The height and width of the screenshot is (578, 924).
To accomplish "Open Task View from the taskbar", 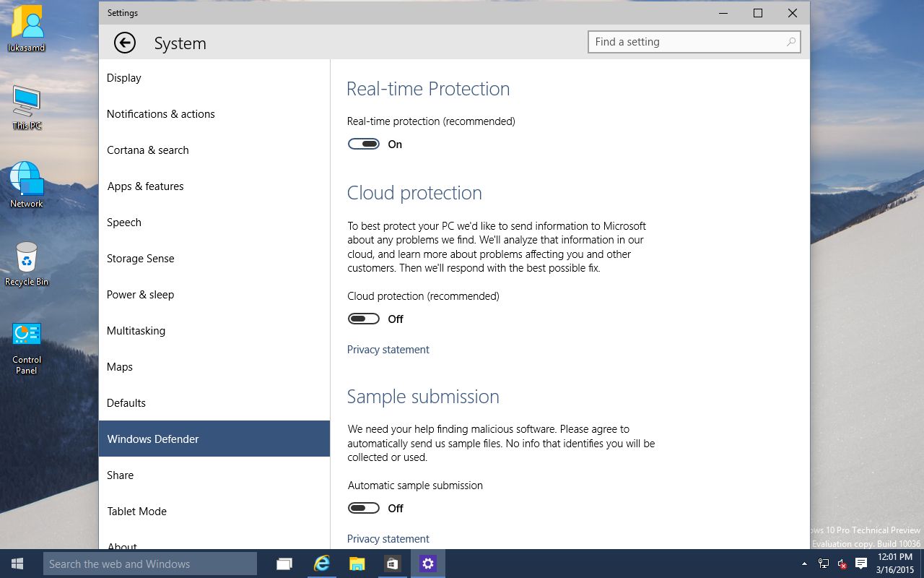I will click(284, 564).
